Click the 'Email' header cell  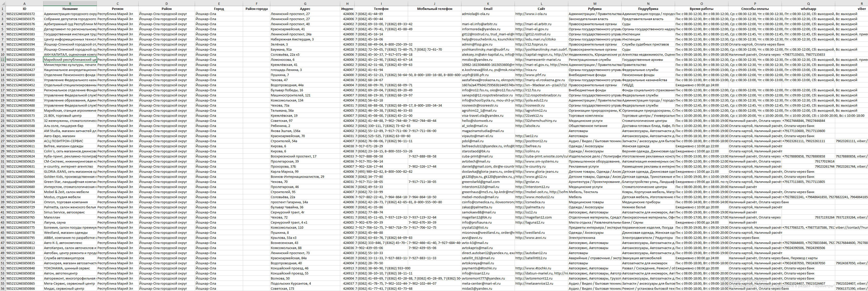click(x=488, y=9)
